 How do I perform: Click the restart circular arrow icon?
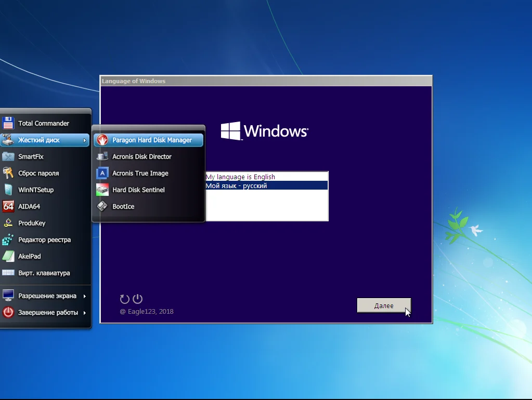(x=124, y=299)
